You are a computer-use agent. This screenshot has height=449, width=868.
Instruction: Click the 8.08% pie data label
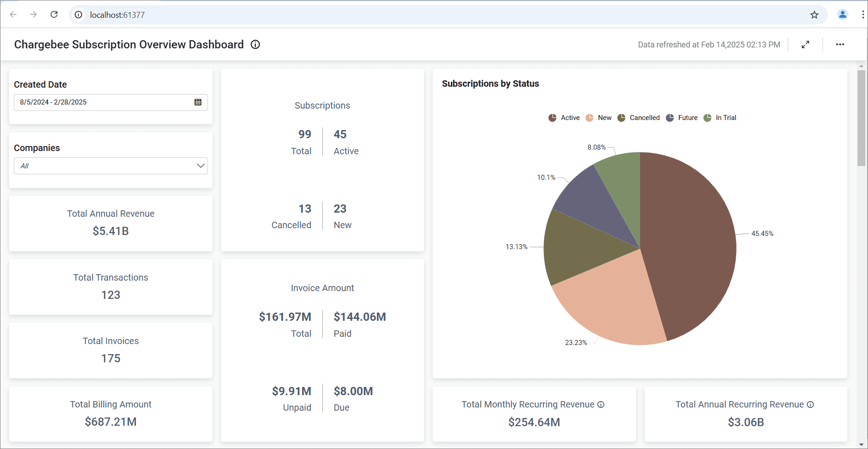596,147
